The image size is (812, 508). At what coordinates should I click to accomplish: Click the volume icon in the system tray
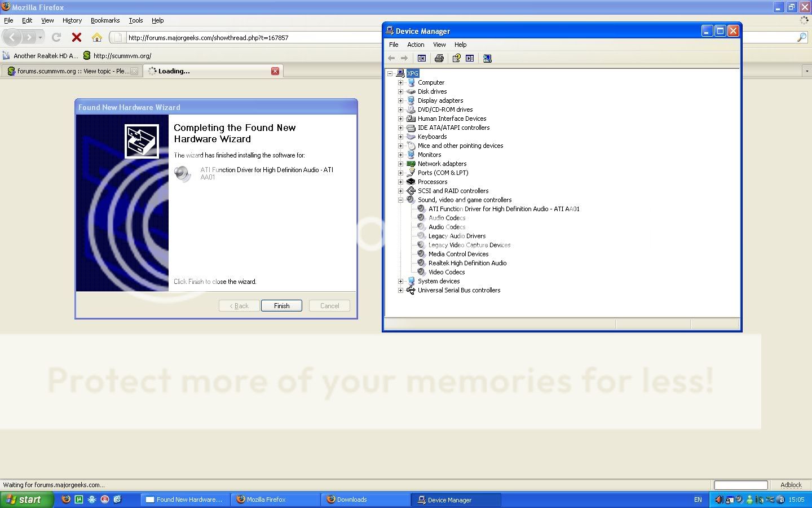(x=719, y=500)
